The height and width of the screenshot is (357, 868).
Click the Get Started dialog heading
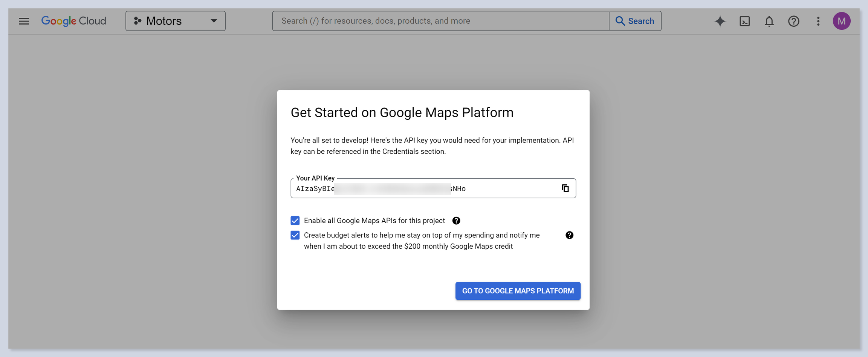(x=402, y=113)
